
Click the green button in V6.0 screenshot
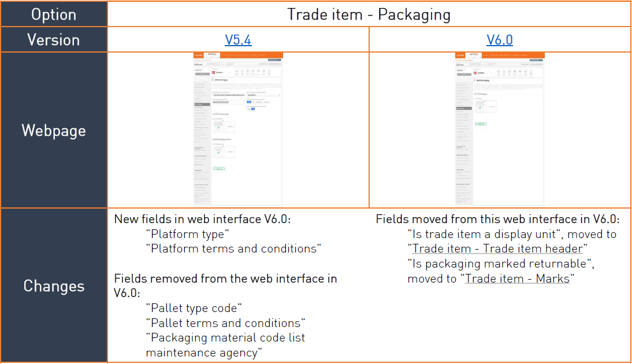coord(481,124)
